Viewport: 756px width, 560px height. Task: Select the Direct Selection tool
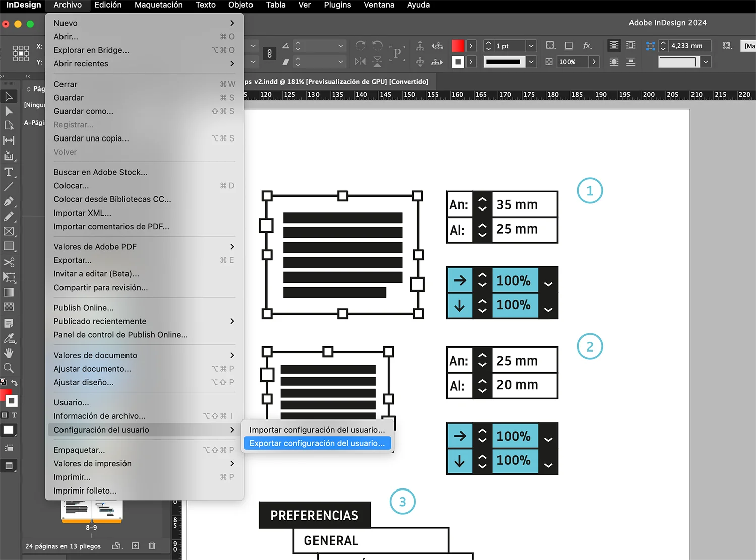click(9, 110)
